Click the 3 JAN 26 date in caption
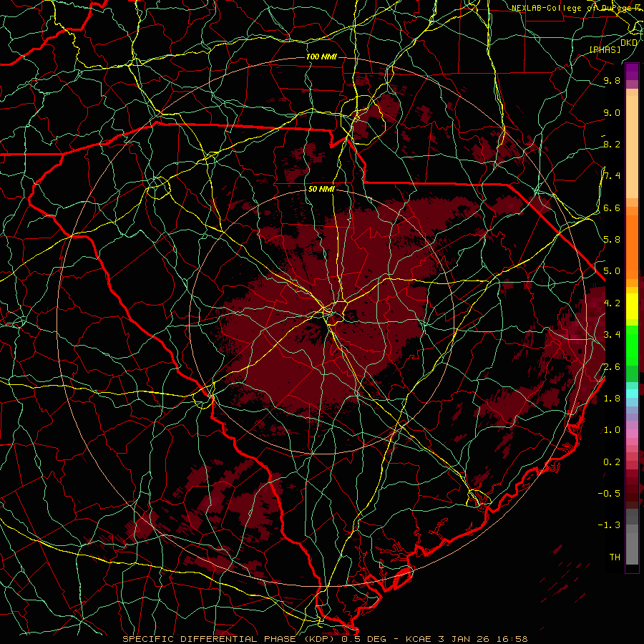Image resolution: width=644 pixels, height=644 pixels. 463,639
